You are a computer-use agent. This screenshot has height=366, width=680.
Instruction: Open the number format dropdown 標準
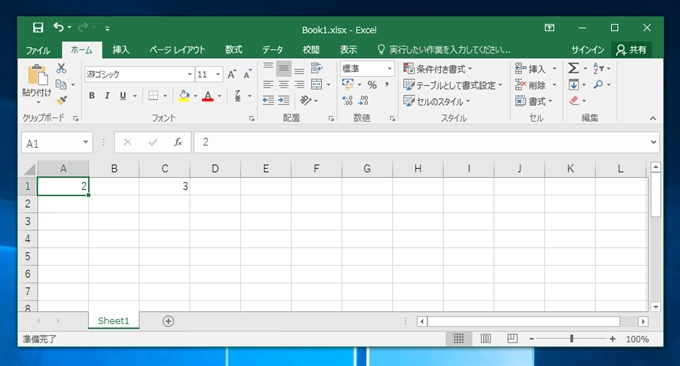pos(389,69)
